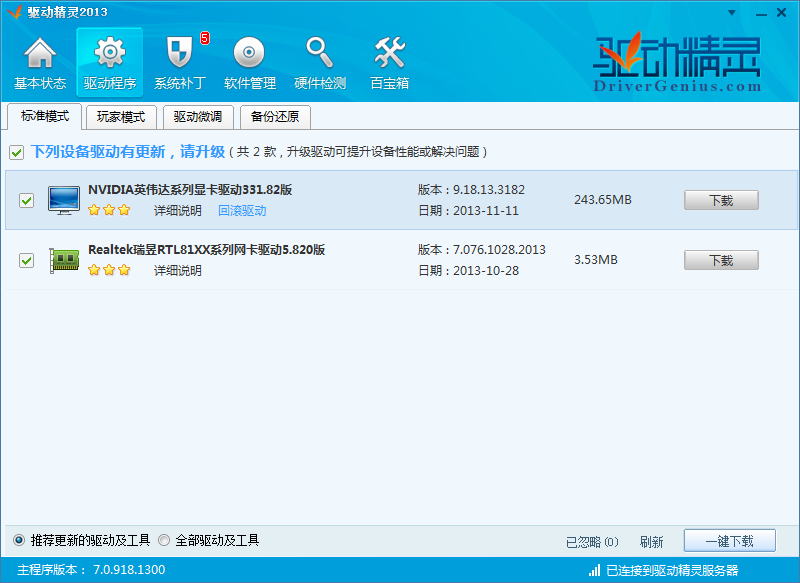Image resolution: width=800 pixels, height=583 pixels.
Task: Click the 回滚驱动 link
Action: [x=242, y=211]
